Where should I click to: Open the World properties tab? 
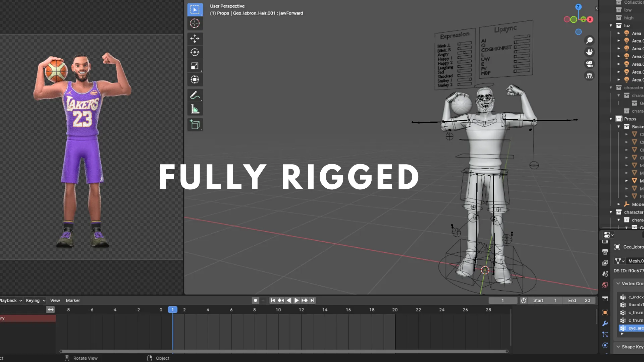pyautogui.click(x=605, y=285)
